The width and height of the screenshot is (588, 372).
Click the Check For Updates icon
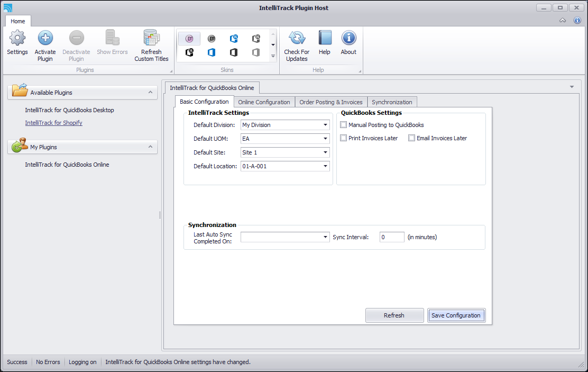(297, 38)
